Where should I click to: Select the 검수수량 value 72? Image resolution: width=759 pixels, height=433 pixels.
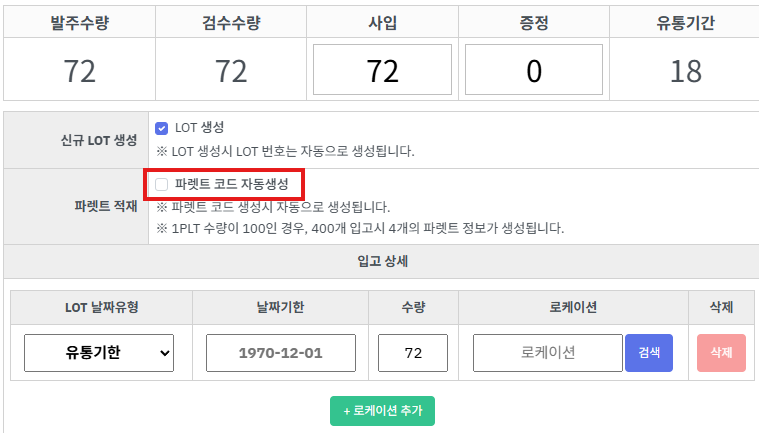[x=231, y=71]
